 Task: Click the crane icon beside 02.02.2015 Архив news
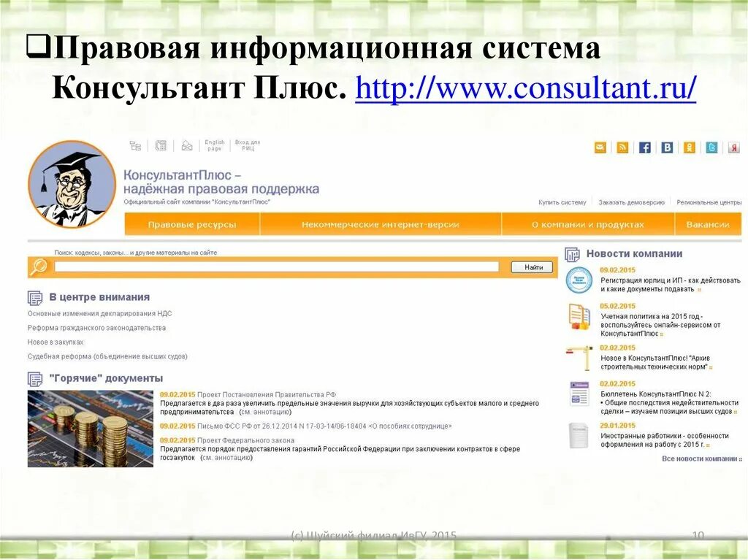click(x=579, y=358)
